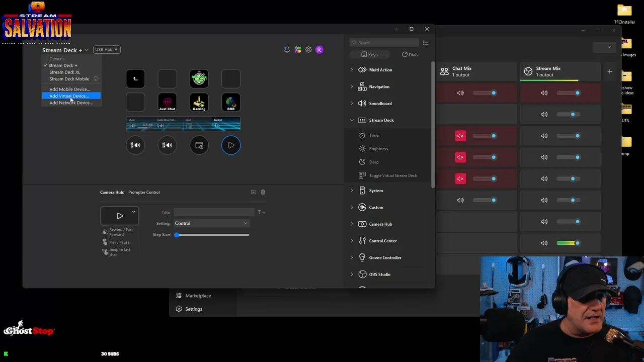Expand the System category

[x=352, y=191]
